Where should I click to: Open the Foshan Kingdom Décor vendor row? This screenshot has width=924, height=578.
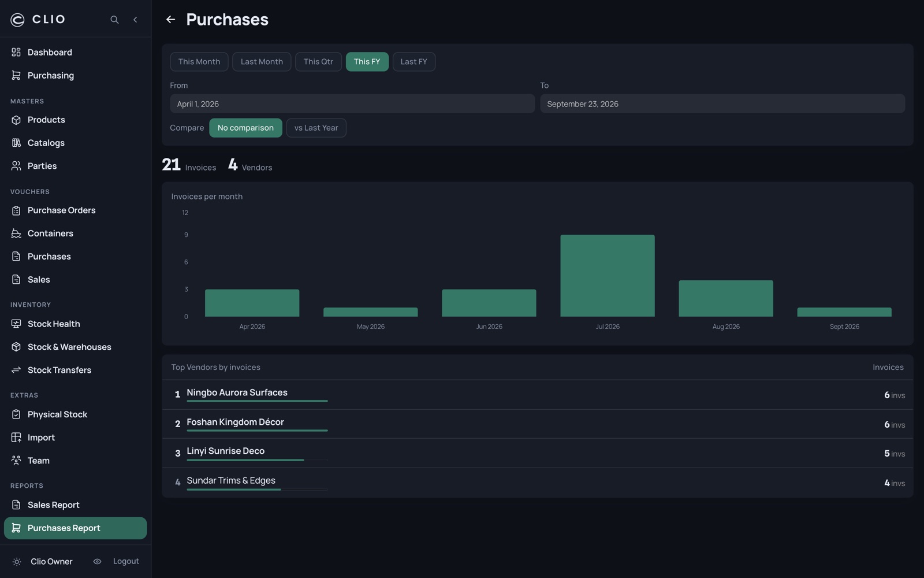click(538, 424)
